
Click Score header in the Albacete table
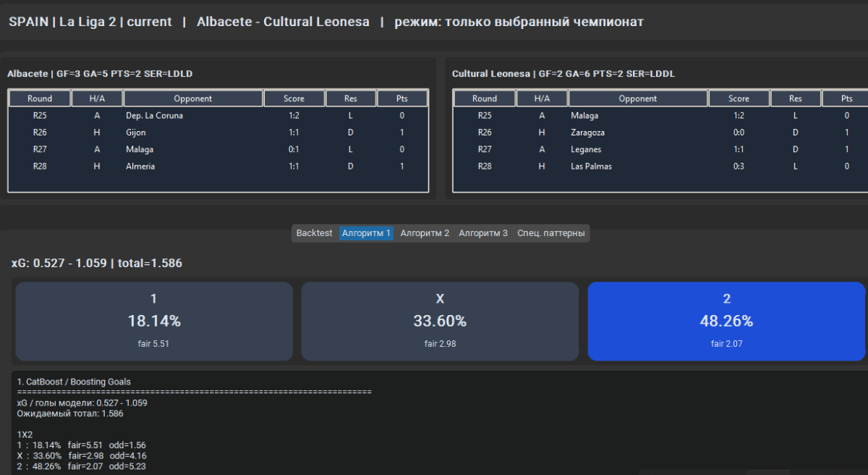294,98
